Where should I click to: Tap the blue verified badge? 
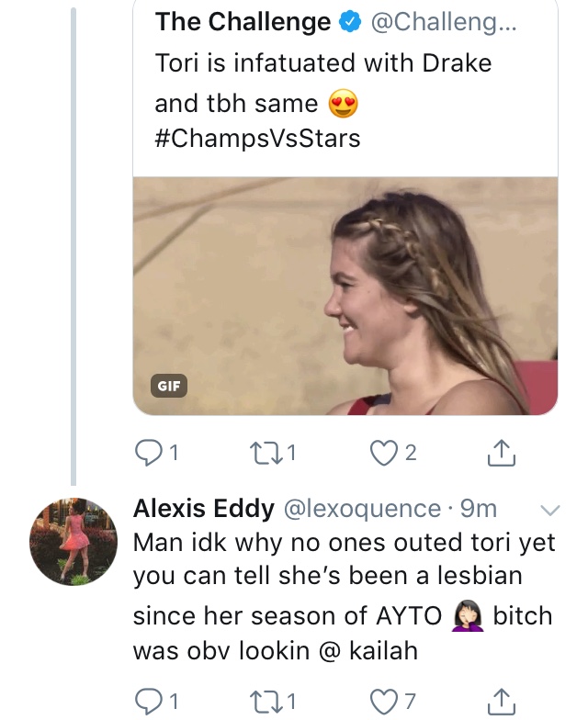(350, 22)
